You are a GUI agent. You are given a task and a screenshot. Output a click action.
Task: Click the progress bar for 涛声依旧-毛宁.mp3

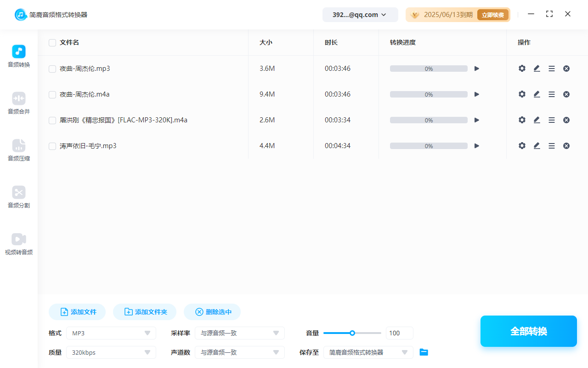coord(429,146)
